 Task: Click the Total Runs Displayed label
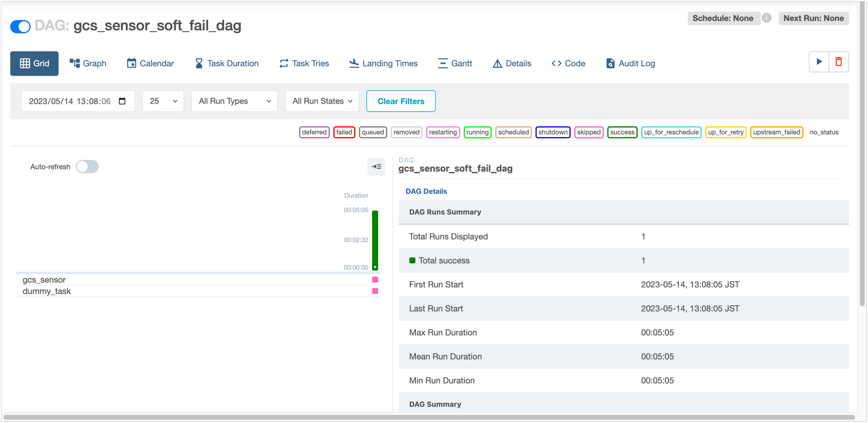pyautogui.click(x=448, y=236)
